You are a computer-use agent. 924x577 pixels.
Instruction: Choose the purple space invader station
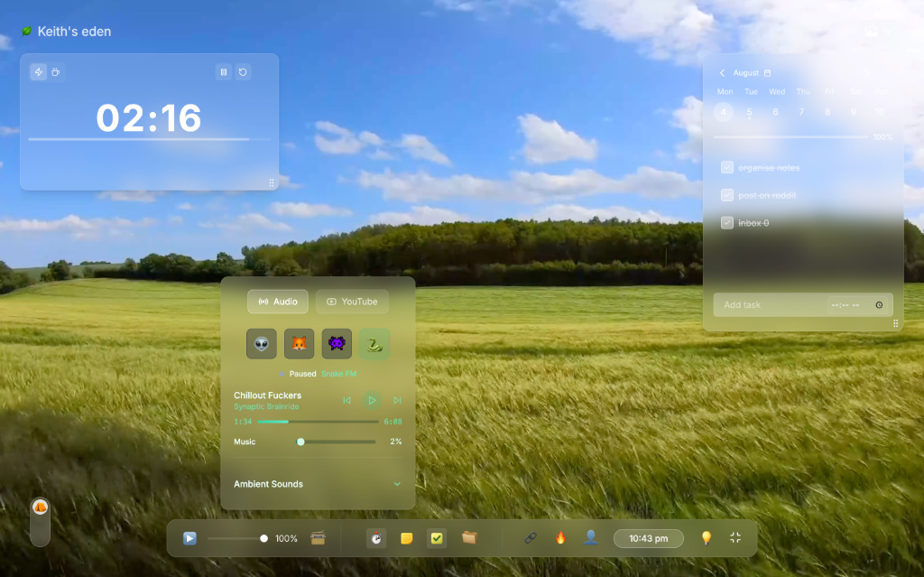[335, 344]
